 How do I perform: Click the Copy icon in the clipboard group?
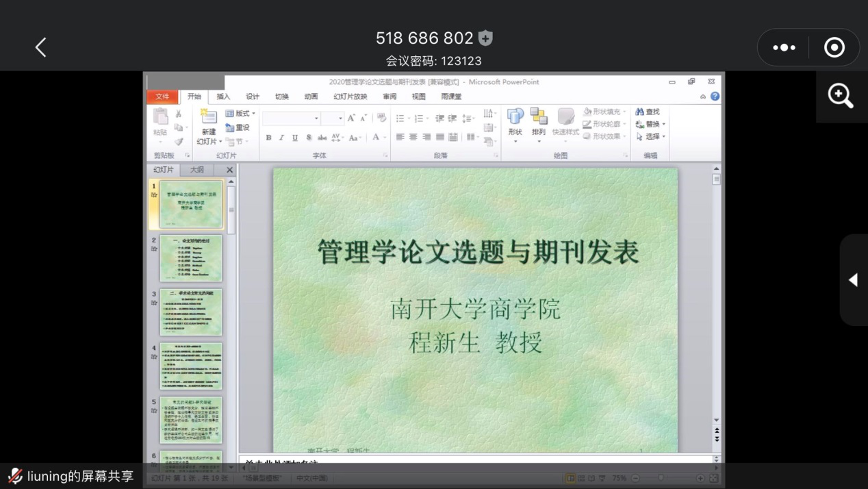point(179,127)
